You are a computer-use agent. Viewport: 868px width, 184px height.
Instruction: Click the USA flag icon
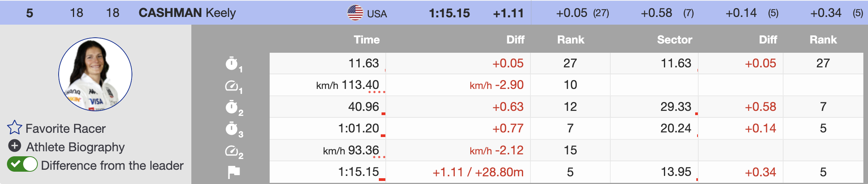pyautogui.click(x=355, y=13)
